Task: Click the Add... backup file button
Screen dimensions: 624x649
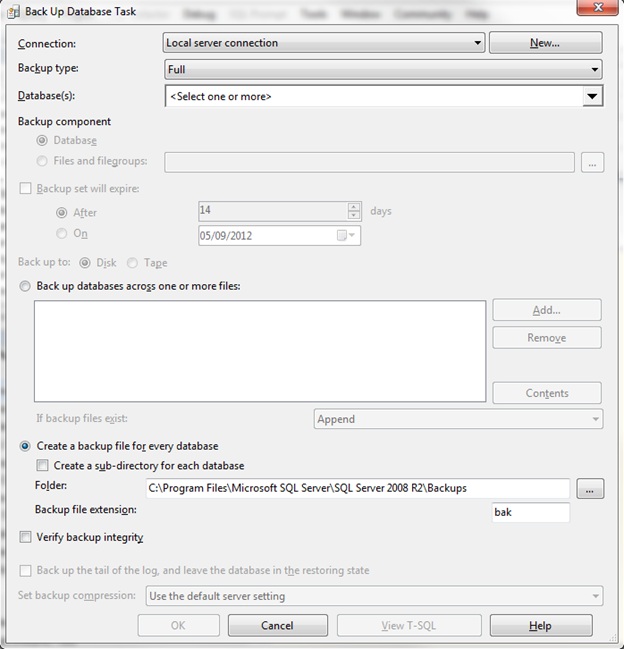Action: 546,310
